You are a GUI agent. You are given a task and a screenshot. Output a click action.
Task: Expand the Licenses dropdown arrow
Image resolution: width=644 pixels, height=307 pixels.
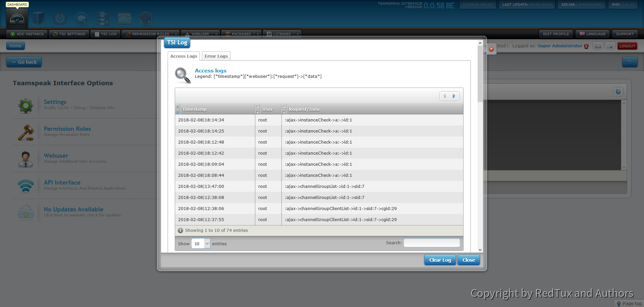[x=298, y=34]
